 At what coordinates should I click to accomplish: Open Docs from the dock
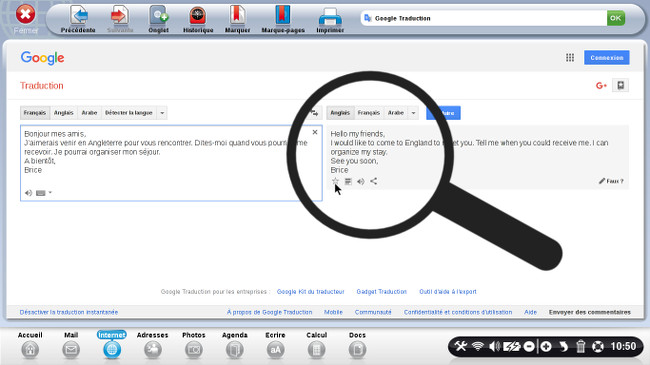pyautogui.click(x=357, y=345)
